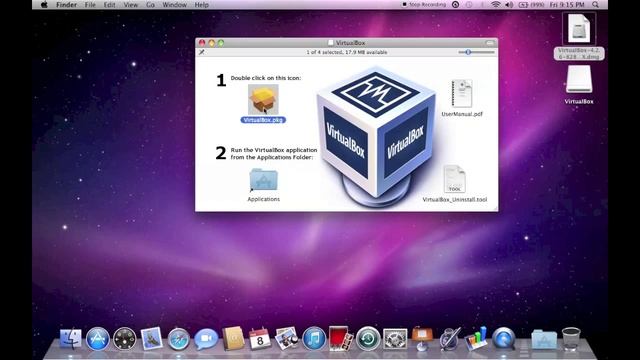
Task: Open the Wi-Fi status menu
Action: click(496, 5)
